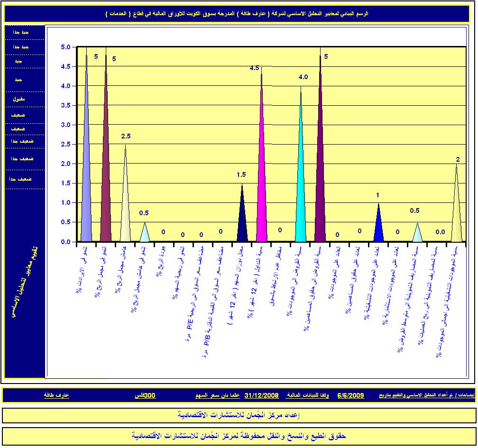
Task: Select the underlined date 31/12/2008
Action: coord(262,395)
